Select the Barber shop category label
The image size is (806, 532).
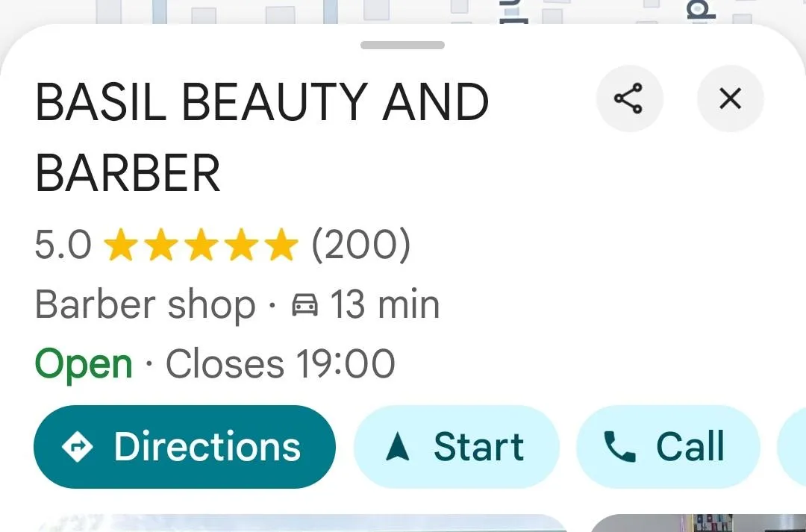tap(145, 306)
